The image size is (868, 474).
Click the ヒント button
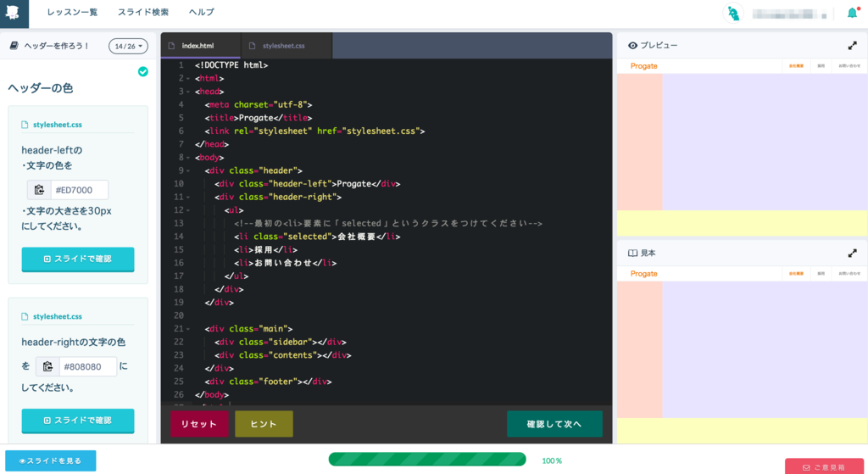coord(264,424)
